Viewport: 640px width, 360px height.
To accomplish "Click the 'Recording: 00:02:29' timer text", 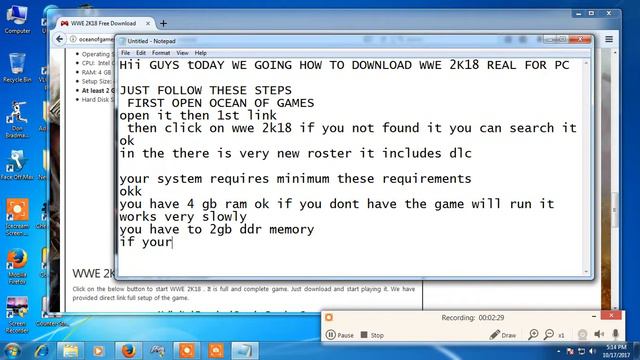I will point(473,317).
